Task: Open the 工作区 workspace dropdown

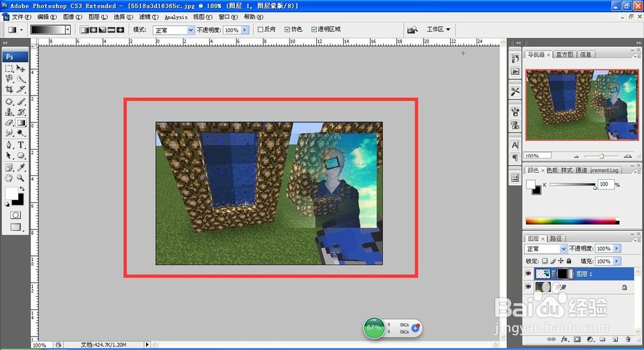Action: pyautogui.click(x=438, y=29)
